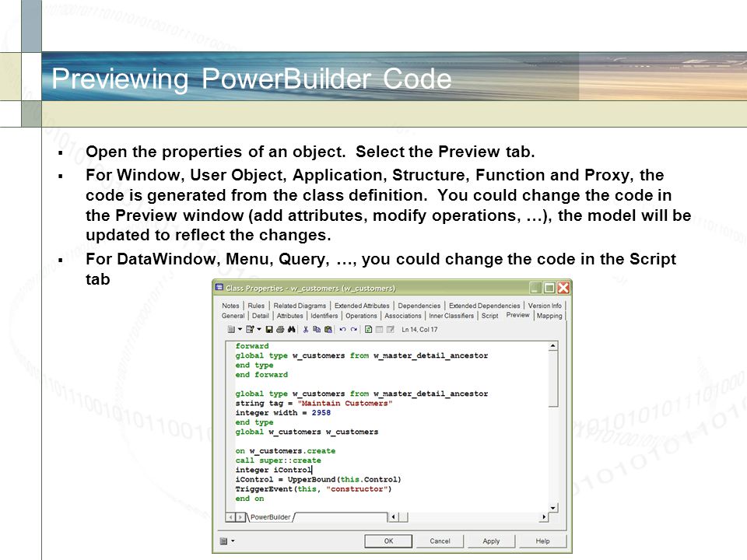The image size is (747, 560).
Task: Click the Copy icon in the toolbar
Action: click(317, 329)
